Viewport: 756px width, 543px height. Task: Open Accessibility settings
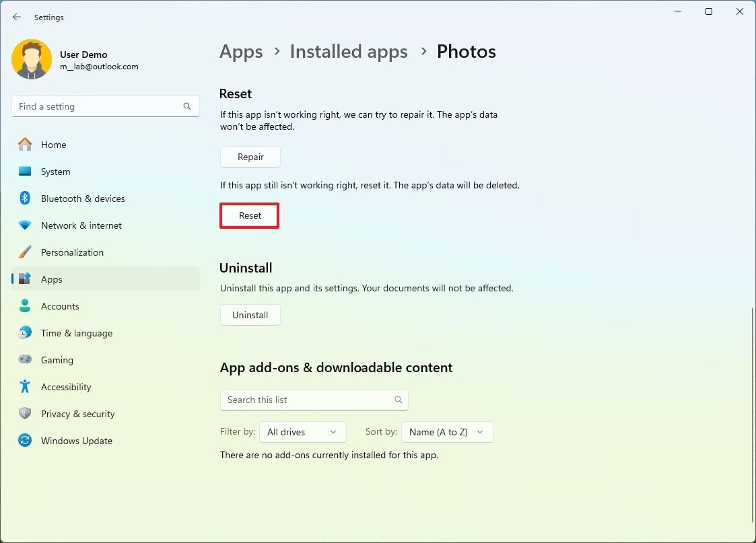pos(106,387)
